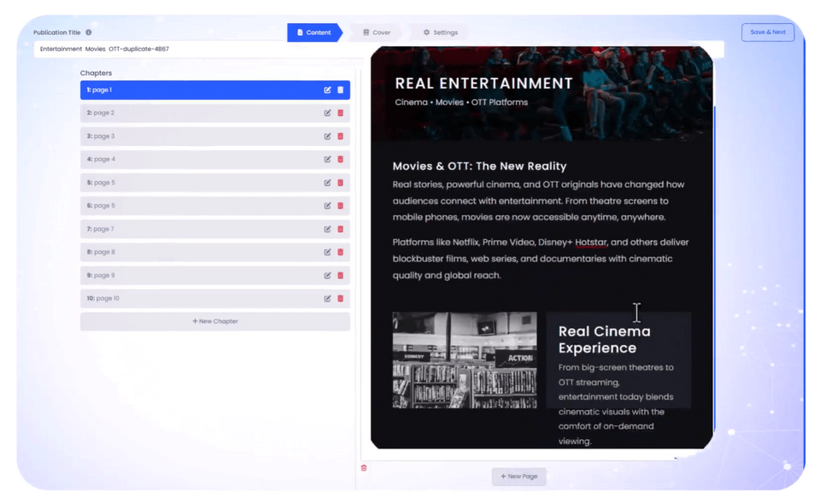Go to the Settings tab
The width and height of the screenshot is (820, 504).
pos(441,32)
